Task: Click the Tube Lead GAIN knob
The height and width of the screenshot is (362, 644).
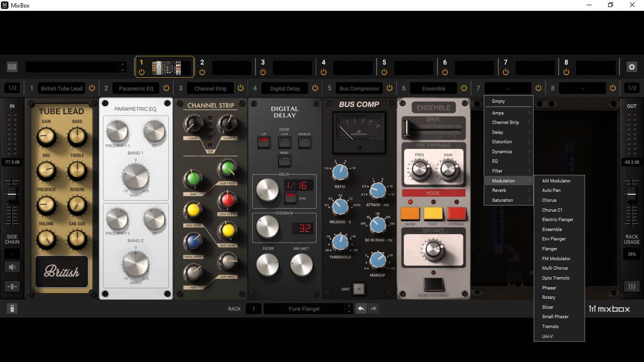Action: click(46, 137)
